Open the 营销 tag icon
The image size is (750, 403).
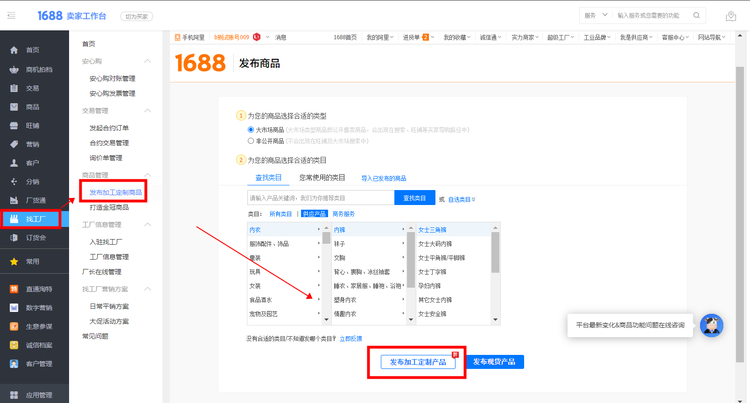click(14, 144)
